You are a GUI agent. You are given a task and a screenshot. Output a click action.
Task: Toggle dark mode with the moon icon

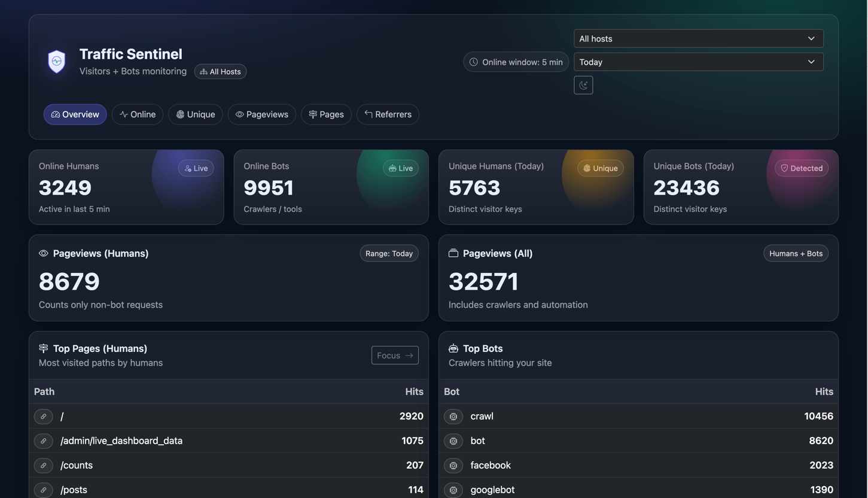coord(583,84)
